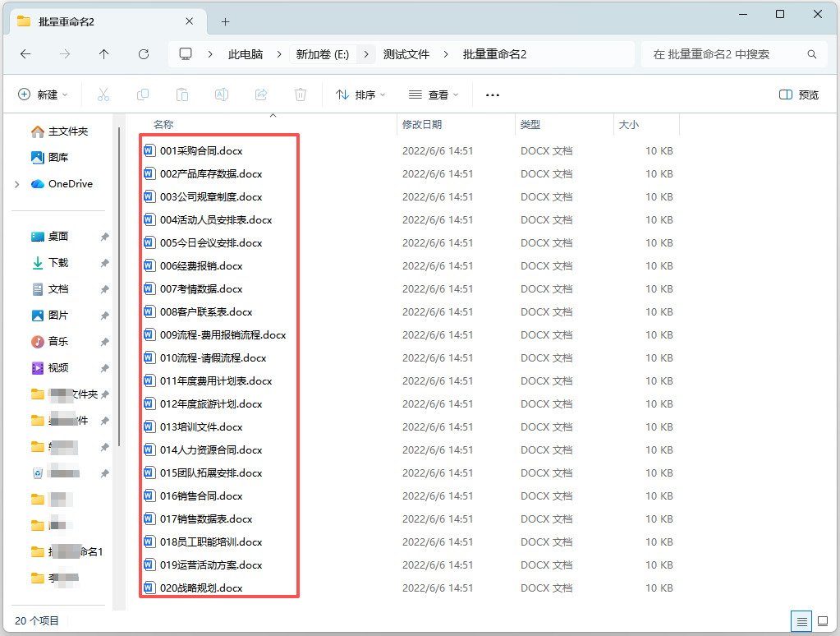This screenshot has width=840, height=636.
Task: Click the PC monitor icon in address bar
Action: tap(186, 54)
